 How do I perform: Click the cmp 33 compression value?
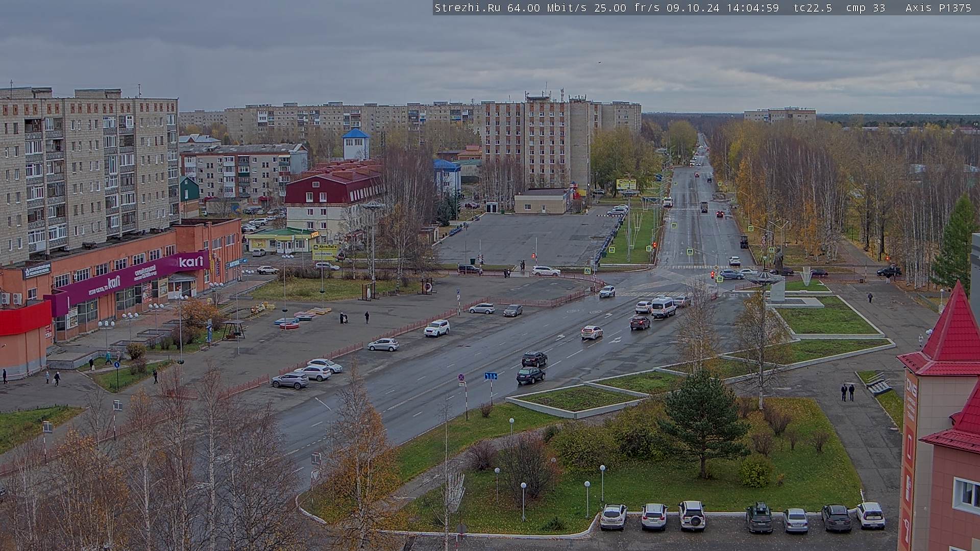pyautogui.click(x=865, y=8)
